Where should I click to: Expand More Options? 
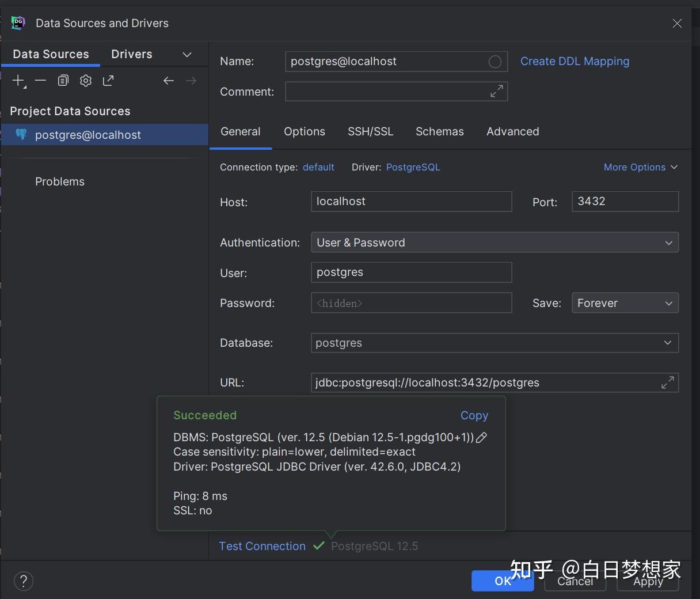coord(641,167)
